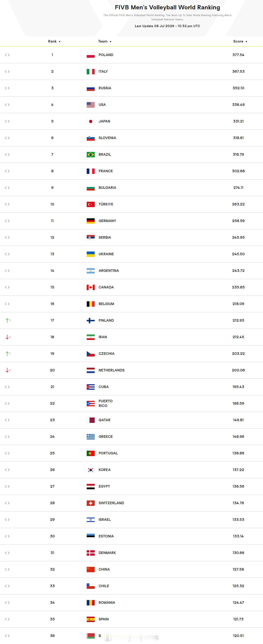Click the Japan flag icon
The height and width of the screenshot is (644, 263).
90,122
